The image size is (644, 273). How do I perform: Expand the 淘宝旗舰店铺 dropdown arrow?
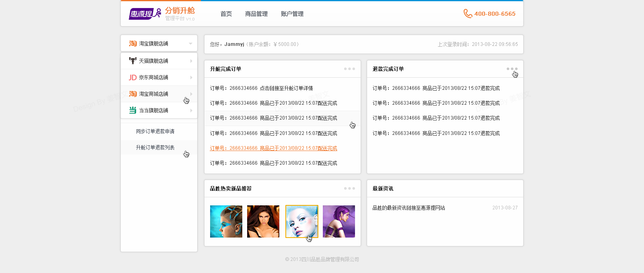click(190, 43)
